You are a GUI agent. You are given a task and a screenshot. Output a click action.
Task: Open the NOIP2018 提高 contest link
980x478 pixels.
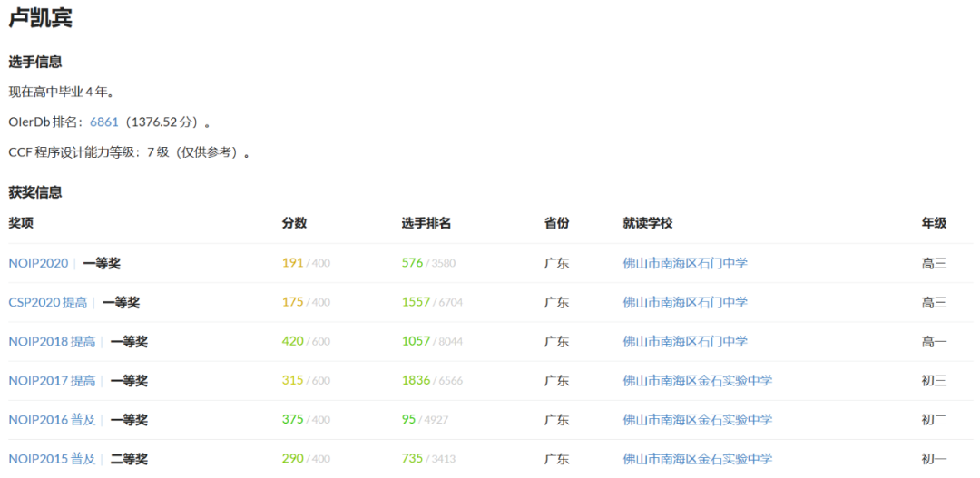tap(52, 341)
